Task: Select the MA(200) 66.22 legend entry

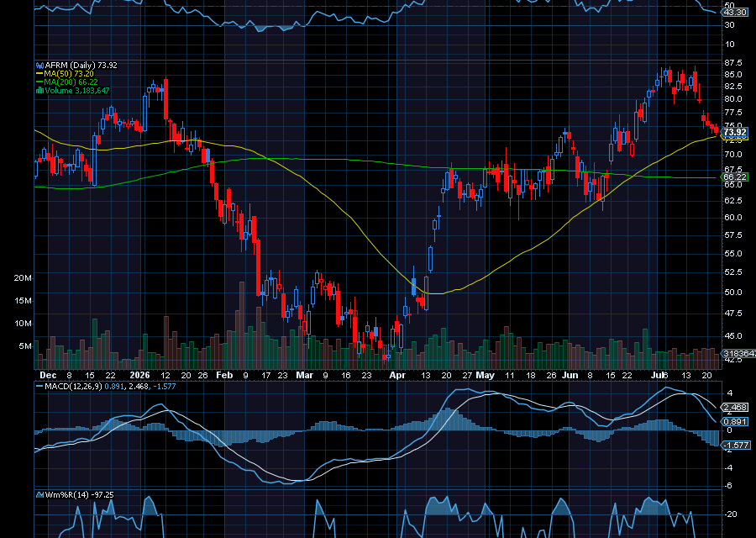Action: [71, 82]
